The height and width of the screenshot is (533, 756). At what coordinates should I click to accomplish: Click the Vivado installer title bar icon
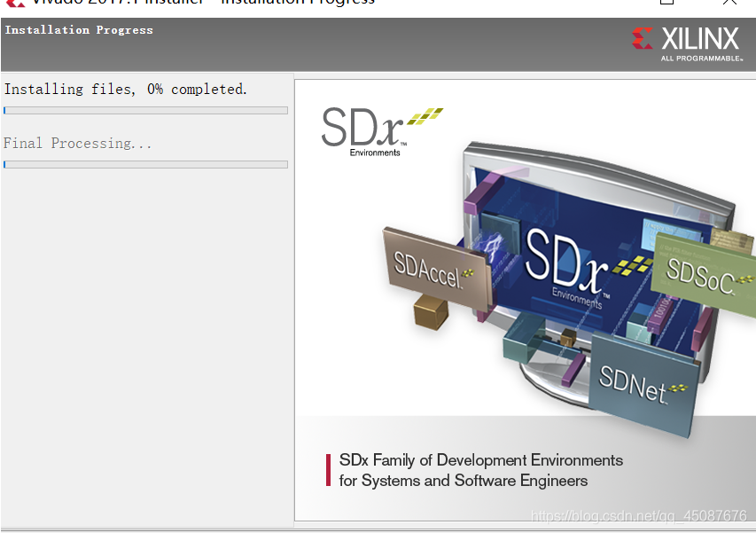(x=15, y=3)
